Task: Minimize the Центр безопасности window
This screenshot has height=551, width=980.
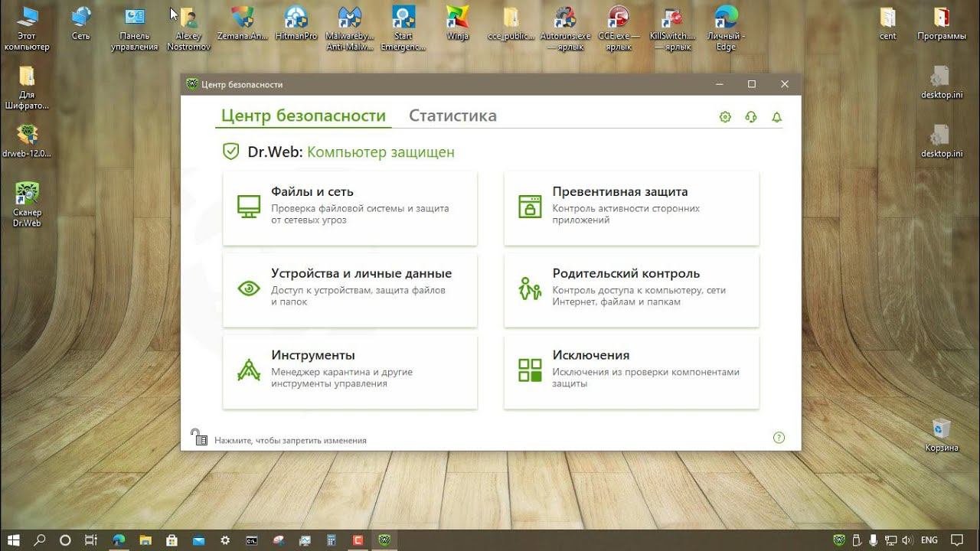Action: click(719, 84)
